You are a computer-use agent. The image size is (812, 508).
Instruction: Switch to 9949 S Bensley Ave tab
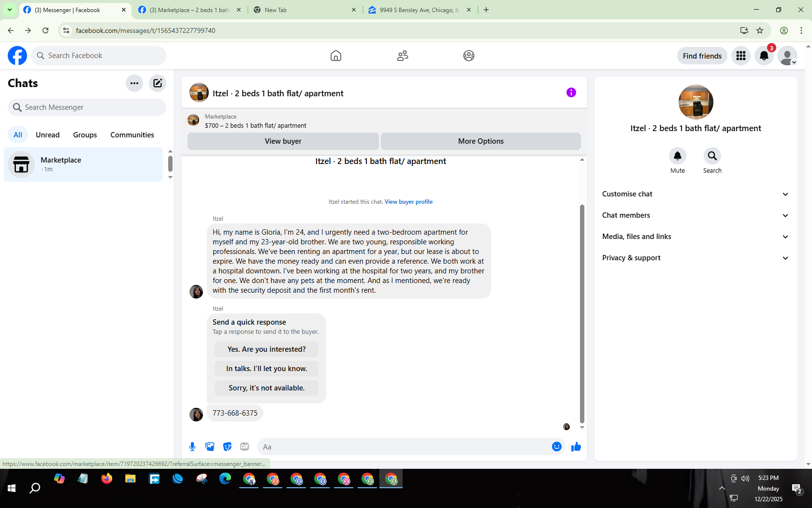pyautogui.click(x=420, y=10)
